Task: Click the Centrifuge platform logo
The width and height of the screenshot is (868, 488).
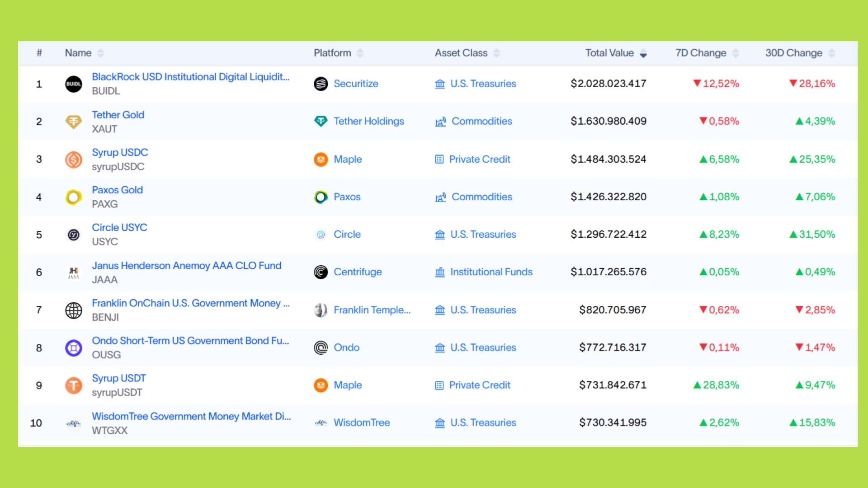Action: tap(321, 272)
